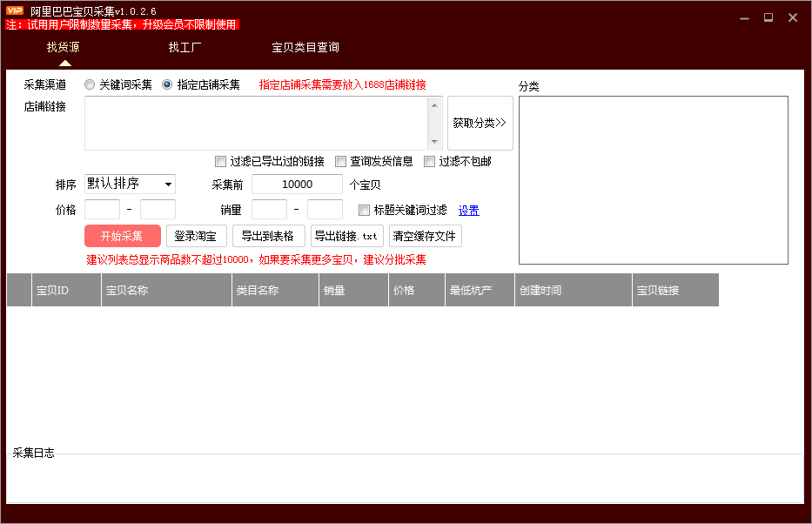
Task: Sort by the 销量 column header
Action: 353,290
